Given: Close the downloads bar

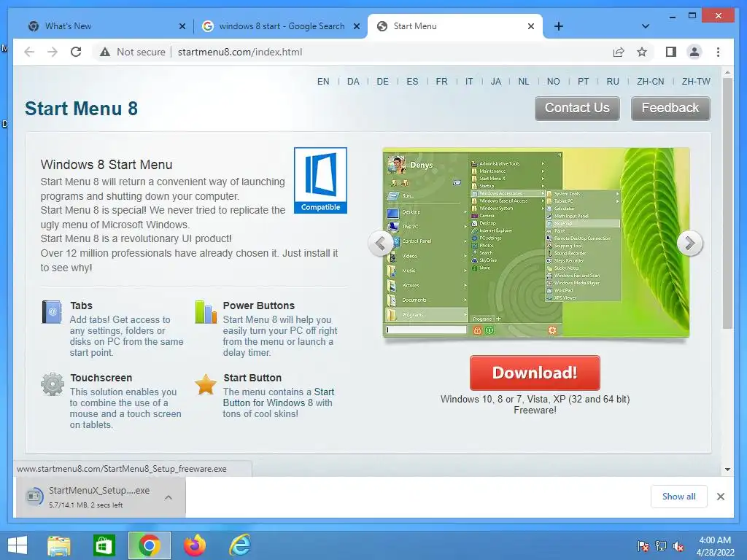Looking at the screenshot, I should (x=720, y=497).
